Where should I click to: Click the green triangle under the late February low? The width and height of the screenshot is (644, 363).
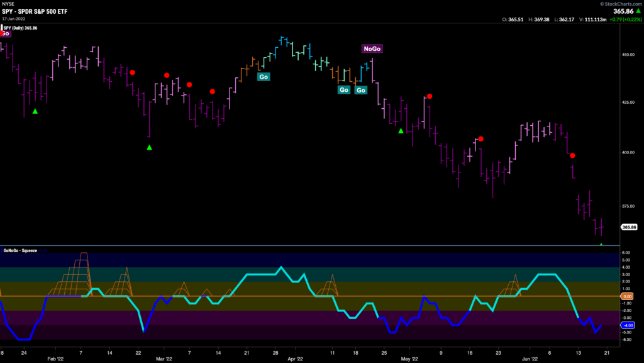(150, 147)
